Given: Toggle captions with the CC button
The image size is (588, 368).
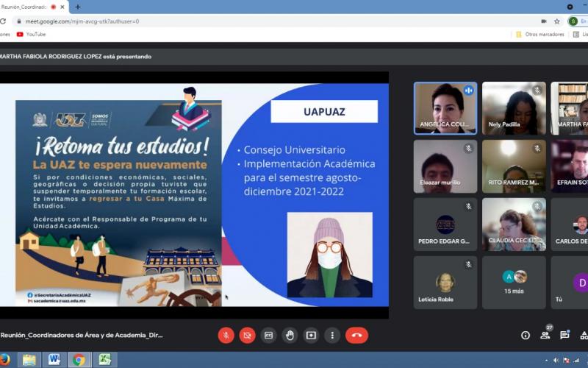Looking at the screenshot, I should click(x=268, y=336).
